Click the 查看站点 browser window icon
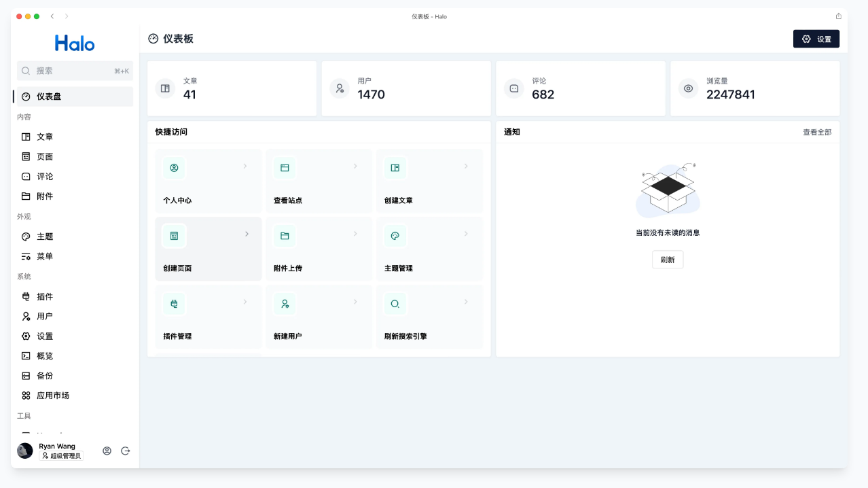The width and height of the screenshot is (868, 488). coord(285,168)
